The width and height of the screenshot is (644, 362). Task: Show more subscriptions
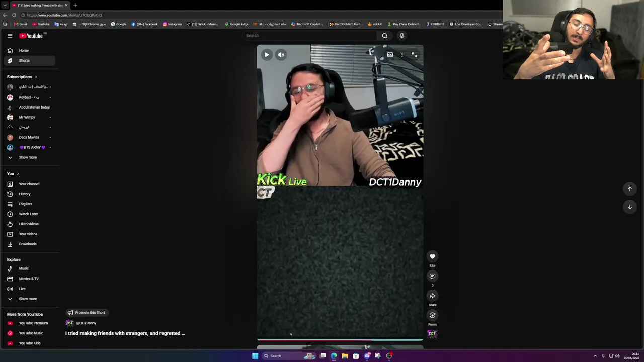(x=30, y=157)
